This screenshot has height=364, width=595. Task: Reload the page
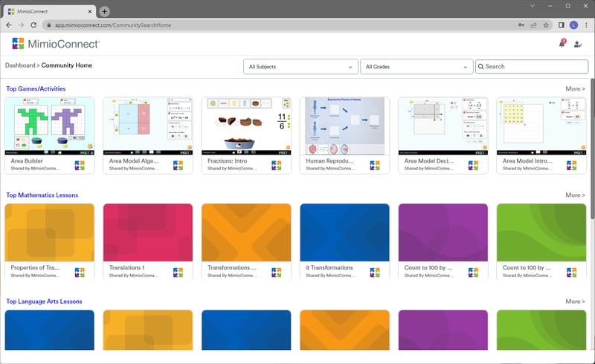33,25
